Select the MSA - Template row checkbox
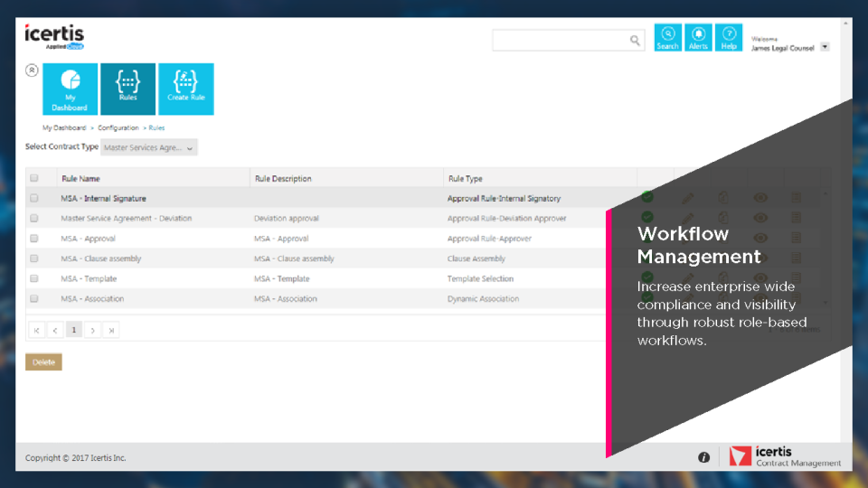 pyautogui.click(x=34, y=278)
